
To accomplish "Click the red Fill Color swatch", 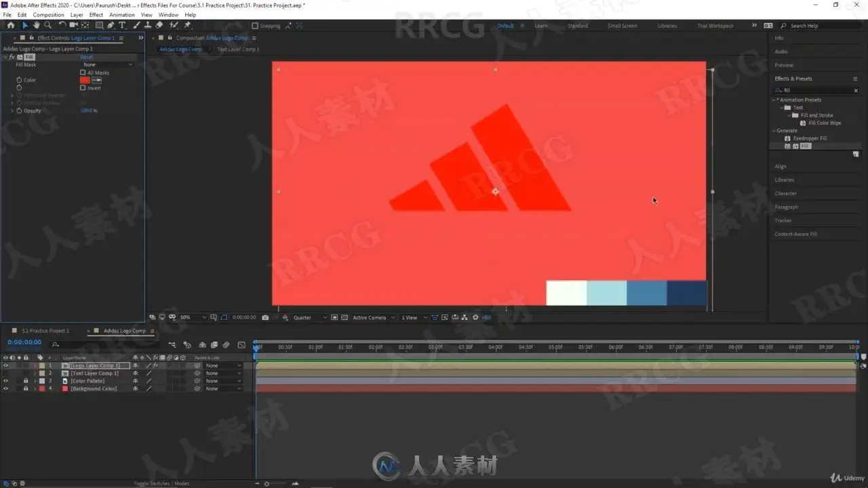I will (x=85, y=80).
